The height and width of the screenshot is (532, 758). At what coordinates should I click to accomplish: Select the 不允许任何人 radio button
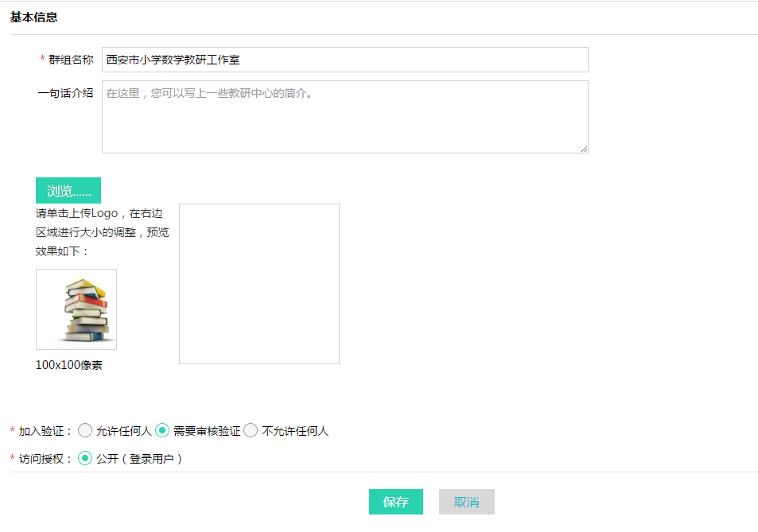[x=251, y=430]
